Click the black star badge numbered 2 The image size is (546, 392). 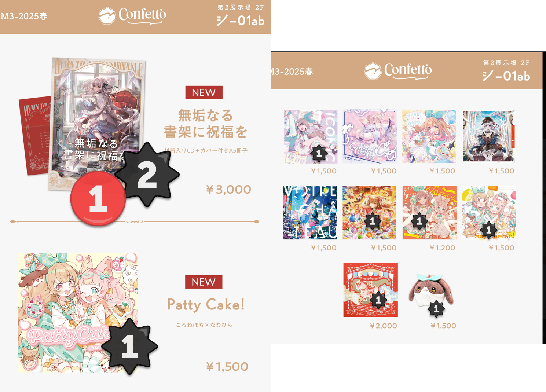(x=147, y=175)
